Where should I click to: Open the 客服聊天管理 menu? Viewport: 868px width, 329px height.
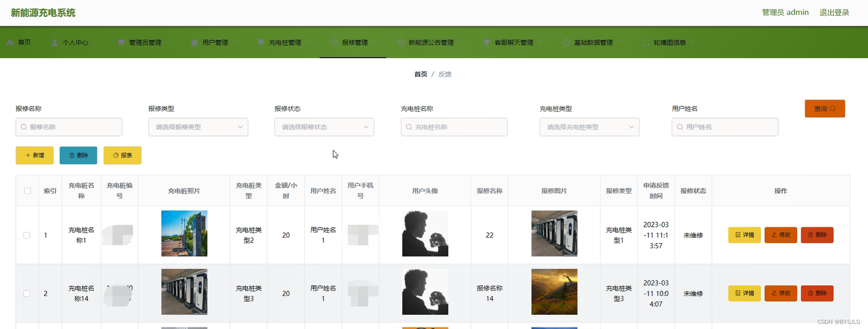[x=514, y=42]
